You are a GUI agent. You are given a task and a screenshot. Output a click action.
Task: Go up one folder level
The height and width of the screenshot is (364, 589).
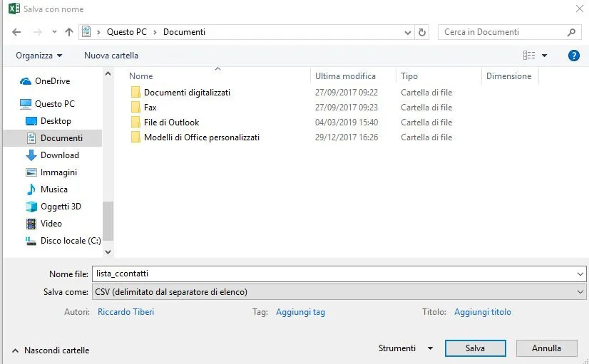[x=69, y=32]
